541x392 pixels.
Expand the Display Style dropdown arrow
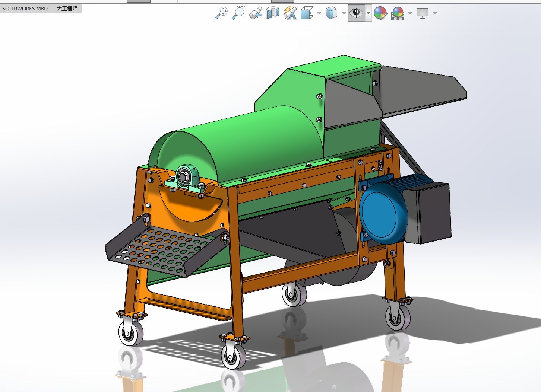click(x=344, y=13)
